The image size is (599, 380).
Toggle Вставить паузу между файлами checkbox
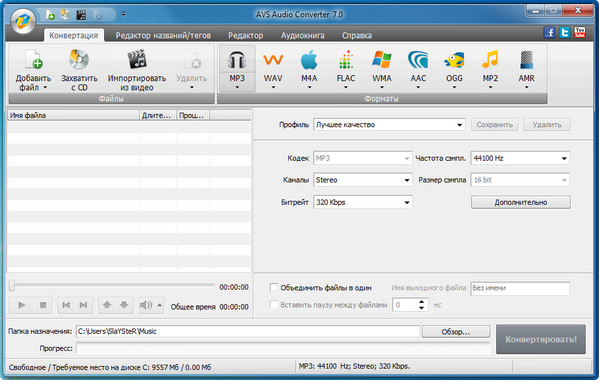click(x=274, y=304)
